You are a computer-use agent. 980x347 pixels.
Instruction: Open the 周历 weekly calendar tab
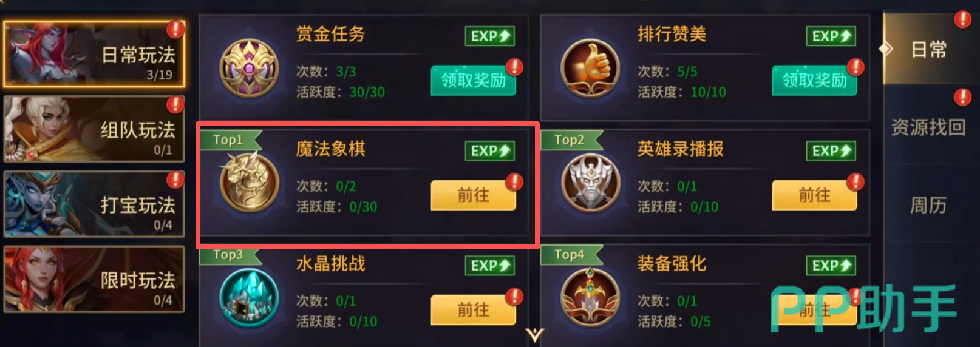tap(928, 205)
